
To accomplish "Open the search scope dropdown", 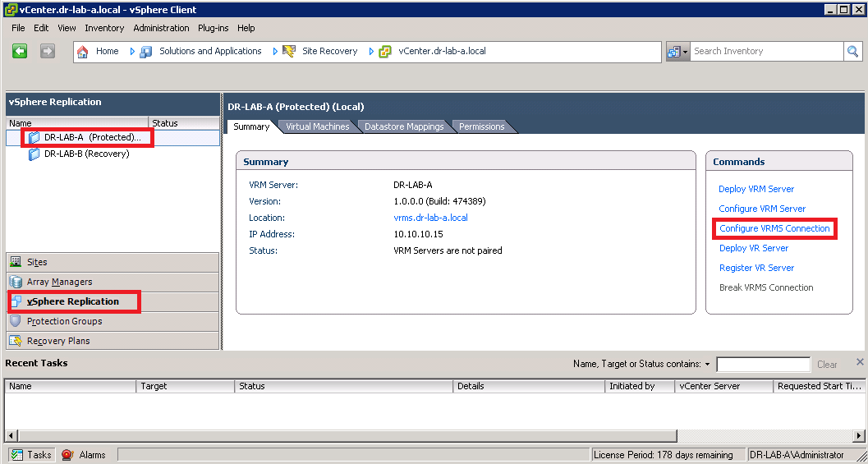I will (677, 52).
